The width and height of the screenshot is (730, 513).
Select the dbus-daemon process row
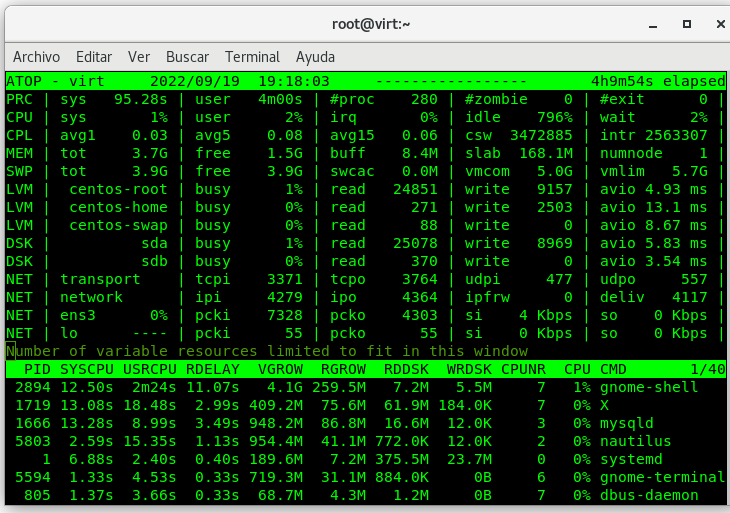(x=365, y=495)
